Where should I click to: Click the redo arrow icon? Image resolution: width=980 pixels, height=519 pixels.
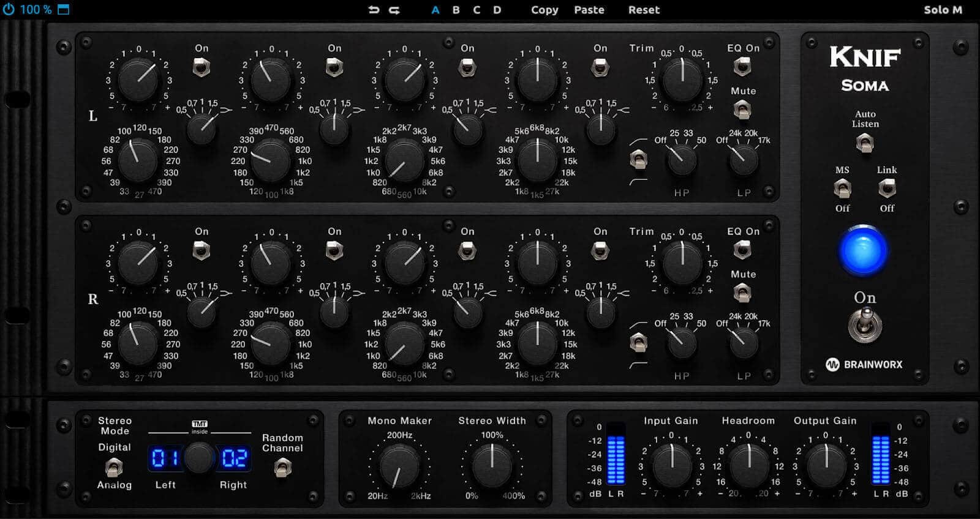[x=394, y=10]
